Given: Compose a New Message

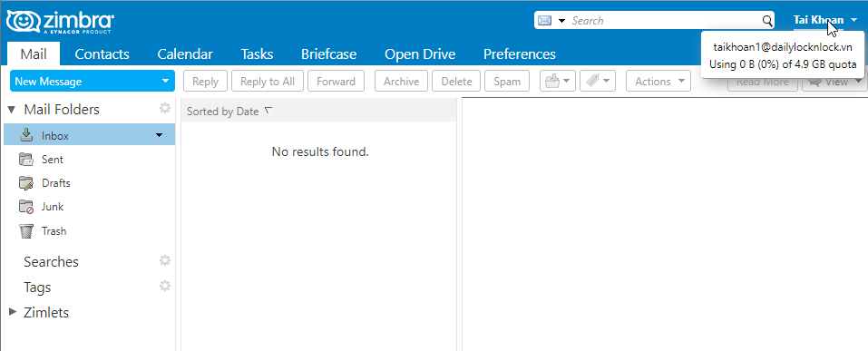Looking at the screenshot, I should tap(83, 82).
